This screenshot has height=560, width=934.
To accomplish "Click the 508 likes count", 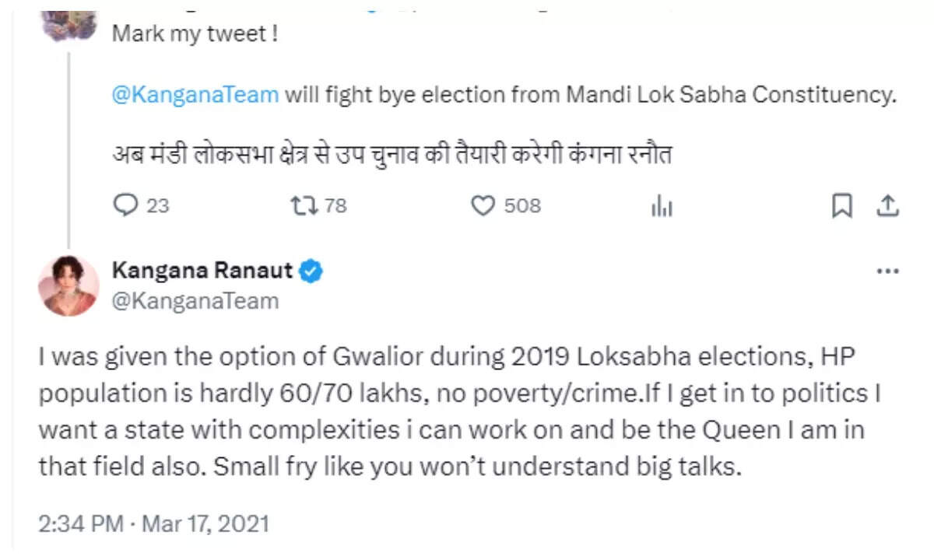I will (522, 205).
